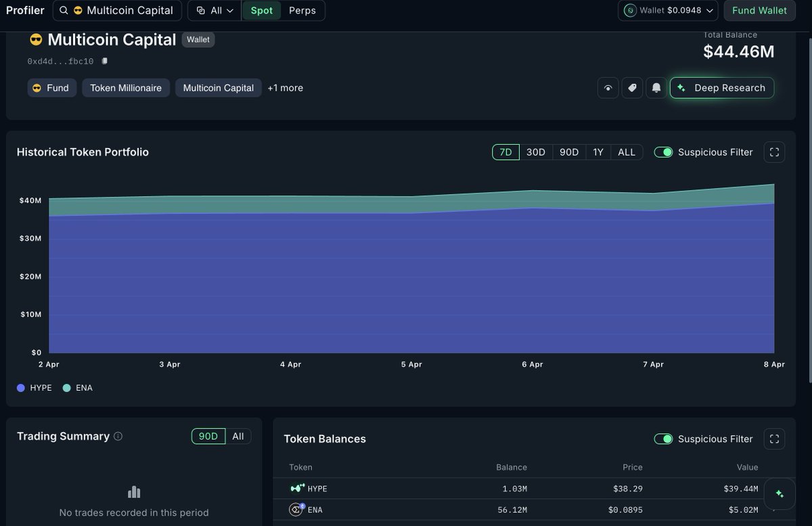Image resolution: width=812 pixels, height=526 pixels.
Task: Click the Multicoin Capital label tag
Action: [x=219, y=88]
